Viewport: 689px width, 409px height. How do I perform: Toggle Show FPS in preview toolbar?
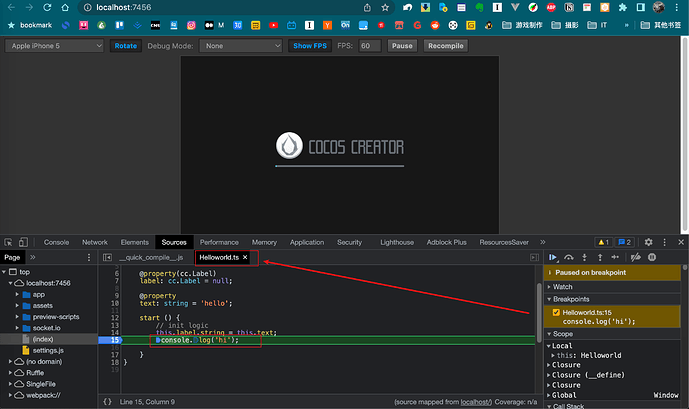click(x=310, y=46)
